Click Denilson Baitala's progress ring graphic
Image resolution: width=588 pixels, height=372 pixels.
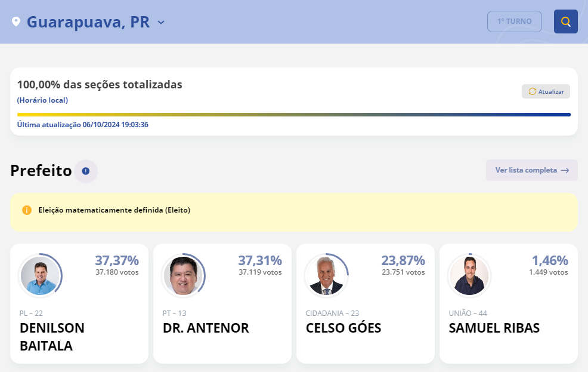[x=41, y=275]
